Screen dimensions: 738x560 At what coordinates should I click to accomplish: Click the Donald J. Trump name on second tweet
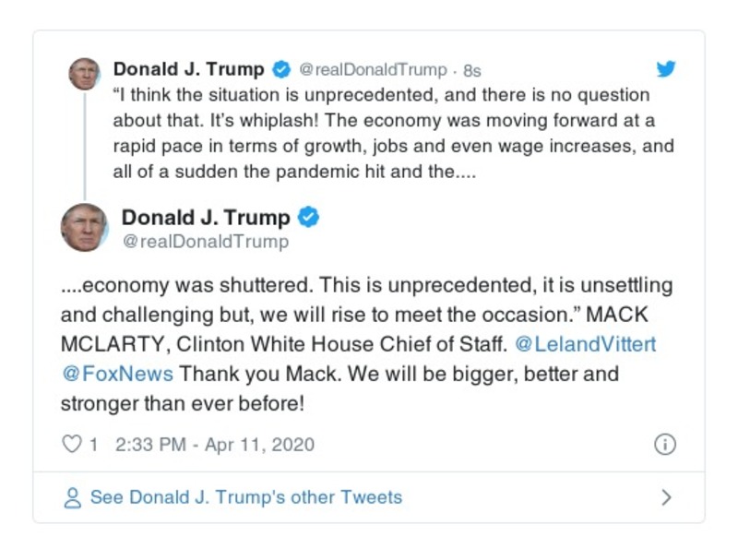pos(207,217)
